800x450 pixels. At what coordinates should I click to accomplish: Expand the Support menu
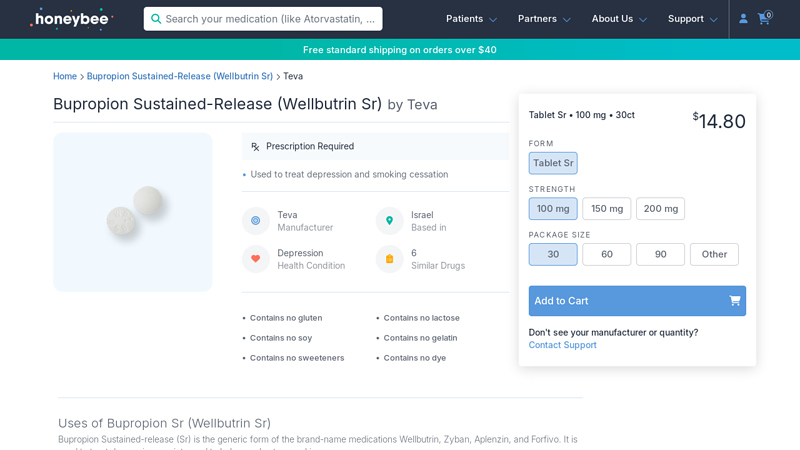pyautogui.click(x=692, y=19)
